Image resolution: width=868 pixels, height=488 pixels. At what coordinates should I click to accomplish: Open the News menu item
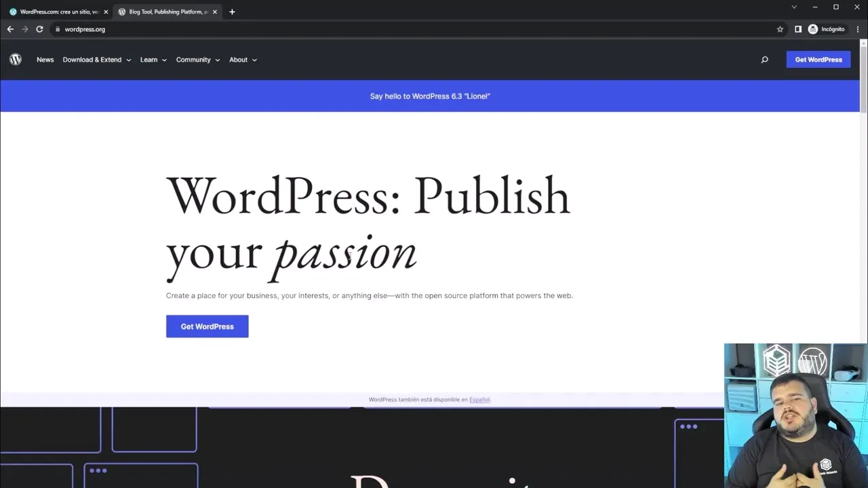click(x=45, y=60)
